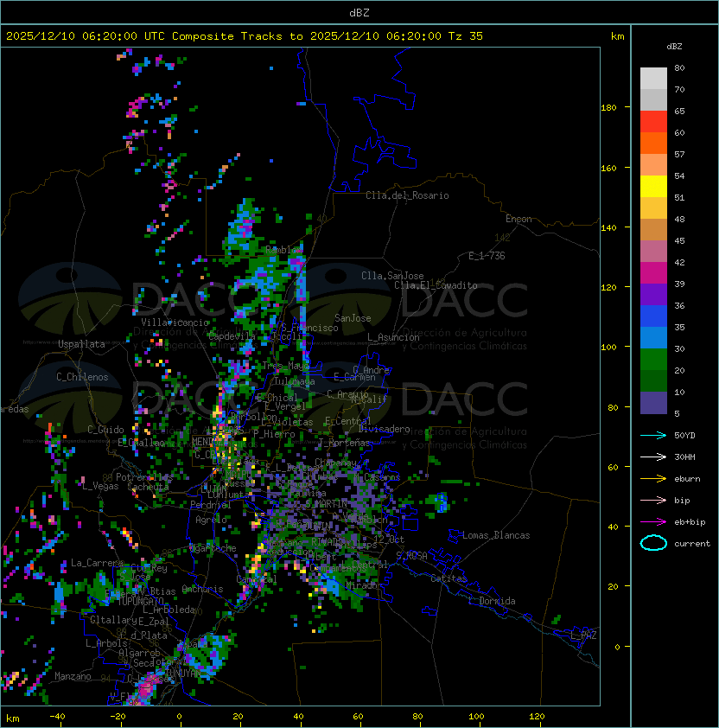
Task: Click the 'Clla.del_Rosario' map label
Action: coord(407,195)
